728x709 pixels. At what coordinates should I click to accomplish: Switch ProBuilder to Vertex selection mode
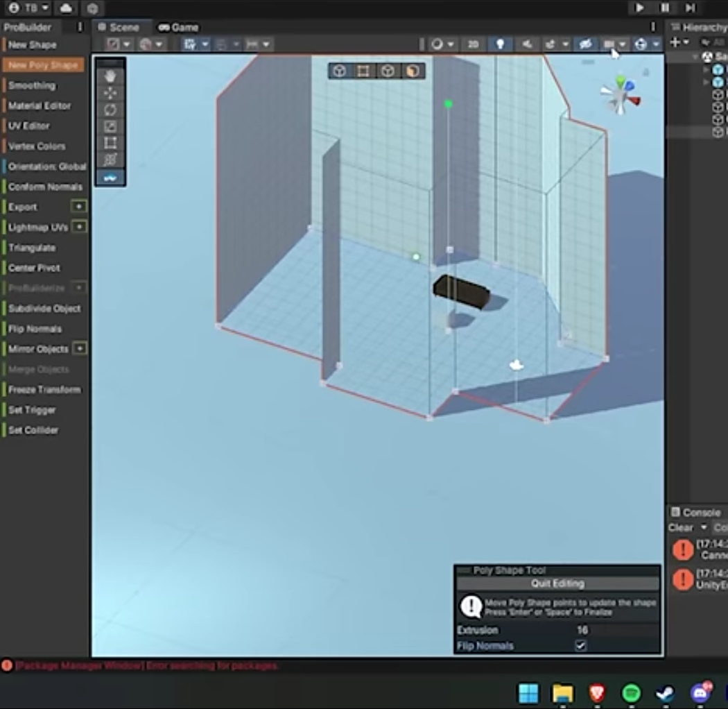click(363, 71)
